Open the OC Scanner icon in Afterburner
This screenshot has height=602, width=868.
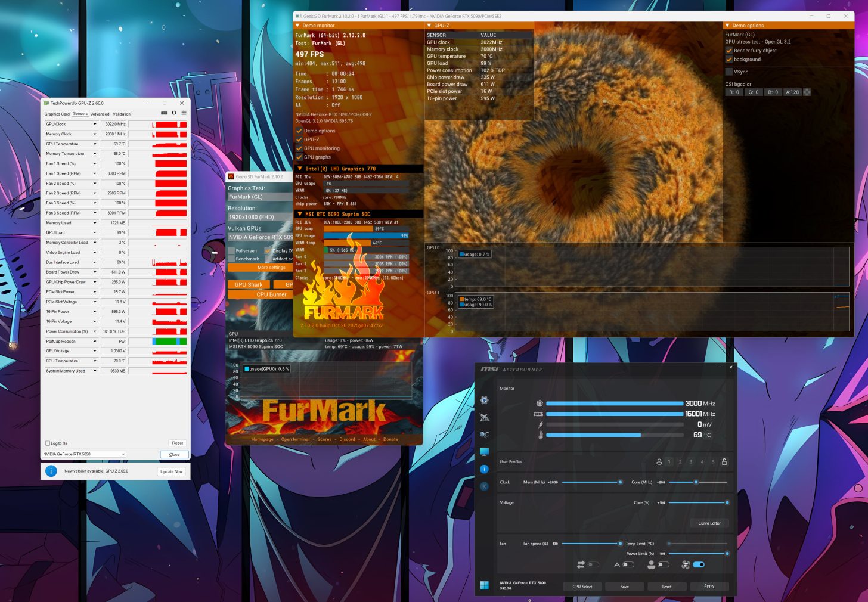[484, 435]
